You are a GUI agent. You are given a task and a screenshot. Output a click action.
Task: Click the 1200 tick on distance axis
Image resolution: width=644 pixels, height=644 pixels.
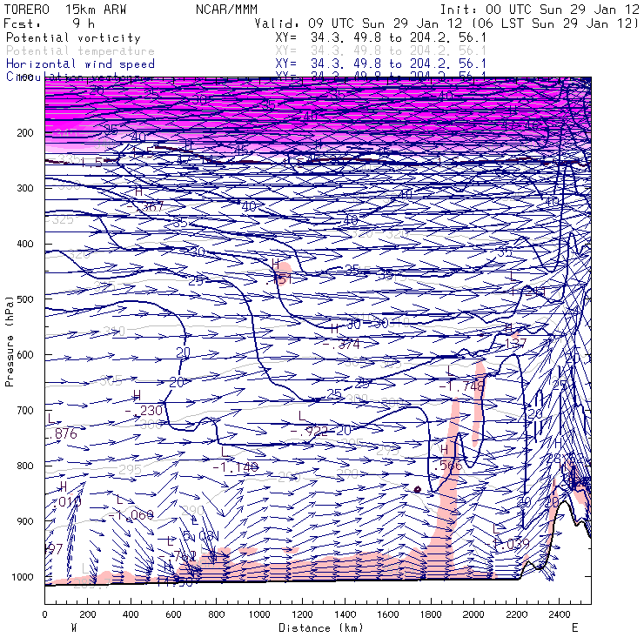[302, 614]
